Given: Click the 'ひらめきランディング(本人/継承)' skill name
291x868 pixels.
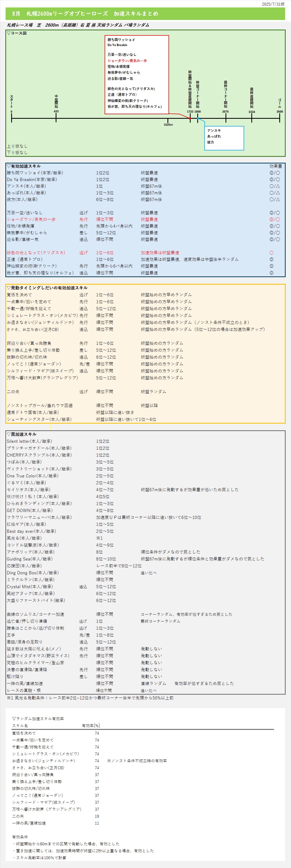Looking at the screenshot, I should (39, 504).
